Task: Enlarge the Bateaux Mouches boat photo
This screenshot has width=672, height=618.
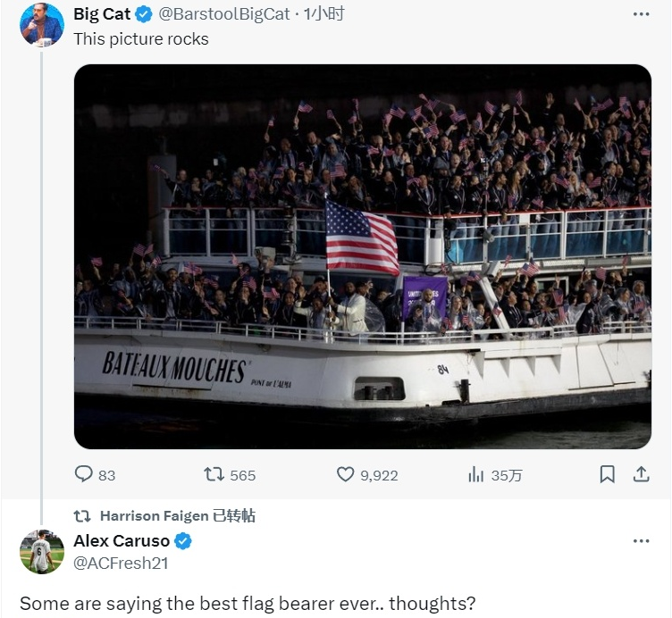Action: click(363, 256)
